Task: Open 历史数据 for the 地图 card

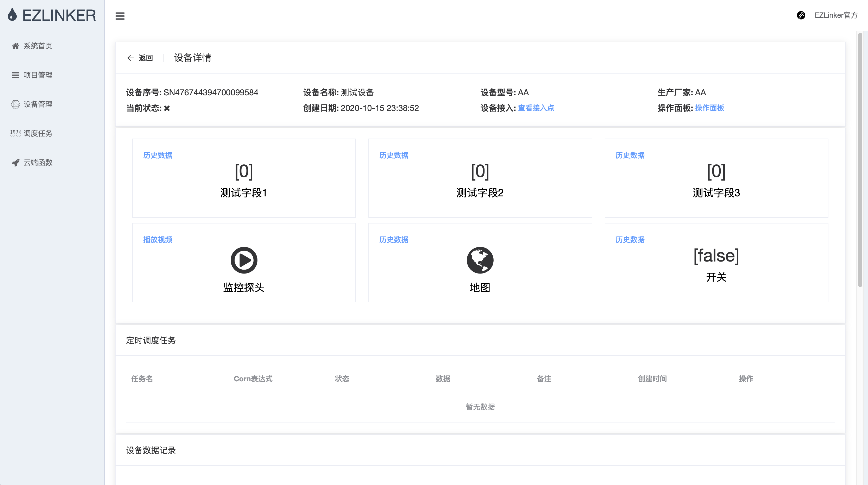Action: (394, 240)
